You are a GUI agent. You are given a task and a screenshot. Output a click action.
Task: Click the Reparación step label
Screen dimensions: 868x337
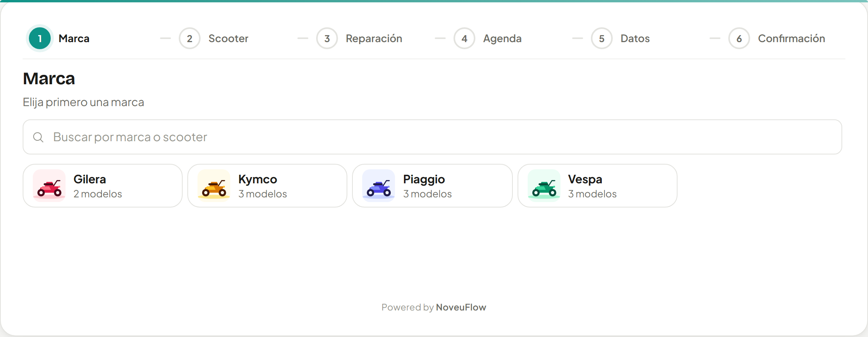click(374, 39)
